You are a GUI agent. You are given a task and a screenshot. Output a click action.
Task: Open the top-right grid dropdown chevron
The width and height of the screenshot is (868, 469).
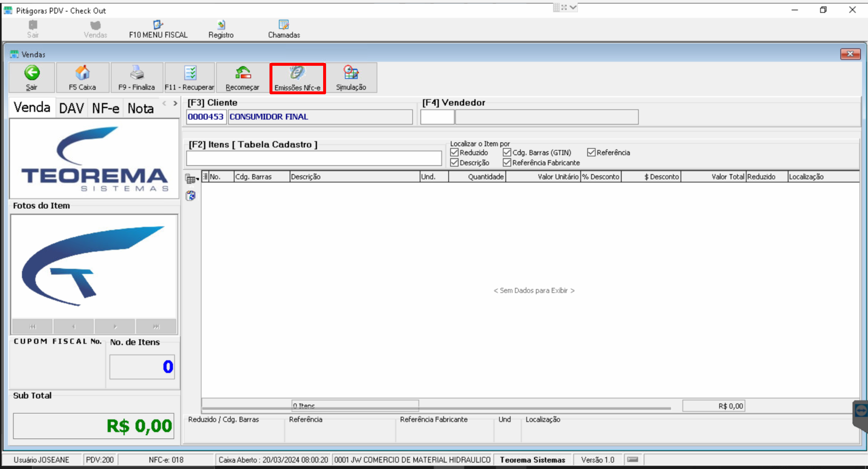point(573,7)
